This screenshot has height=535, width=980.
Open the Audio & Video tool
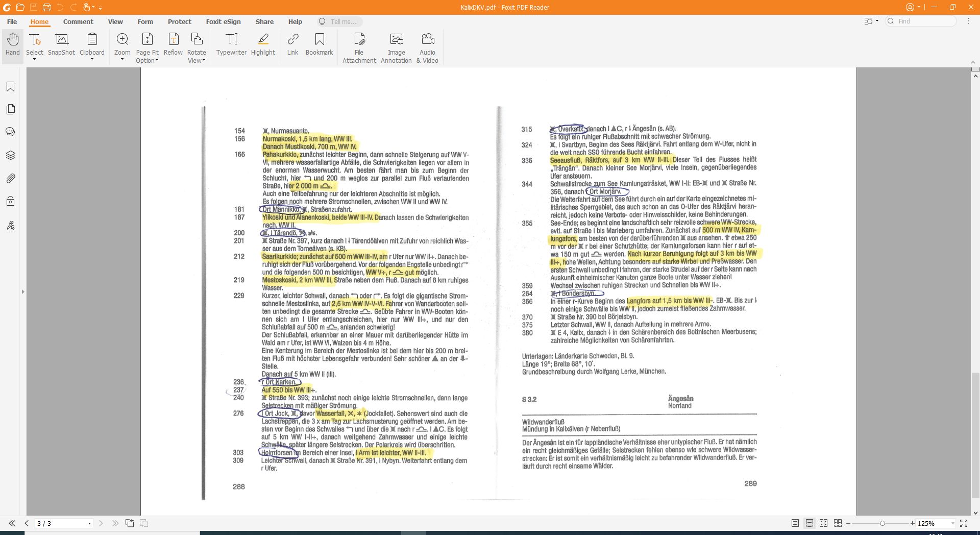click(428, 48)
